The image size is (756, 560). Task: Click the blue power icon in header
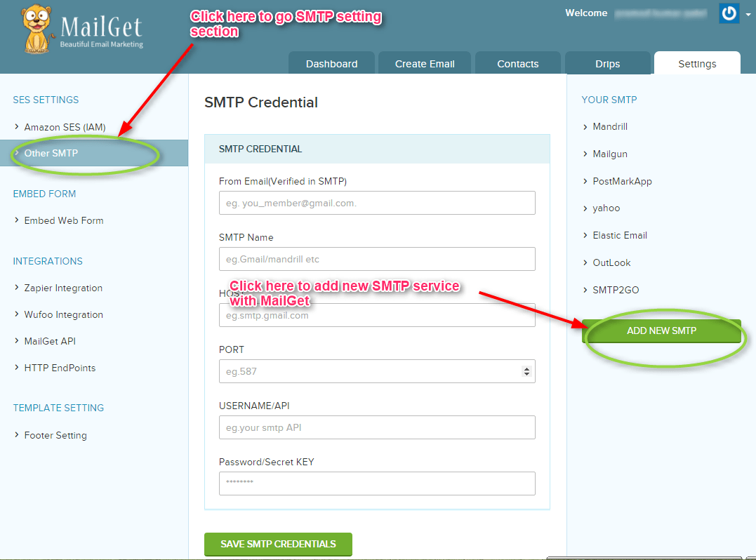(729, 13)
